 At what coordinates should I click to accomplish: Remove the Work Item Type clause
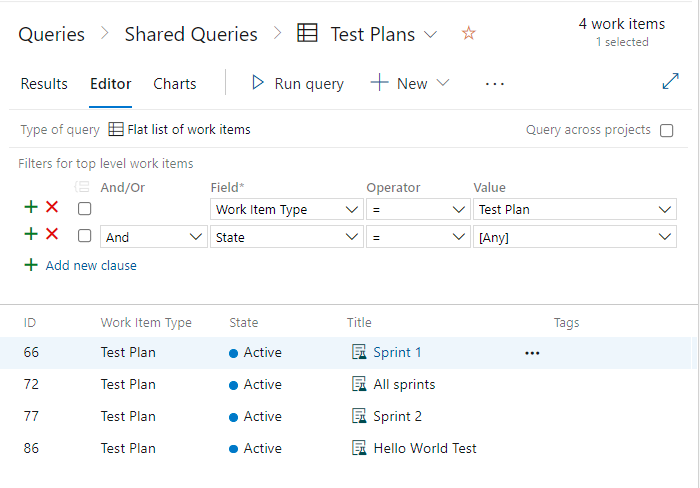point(52,208)
